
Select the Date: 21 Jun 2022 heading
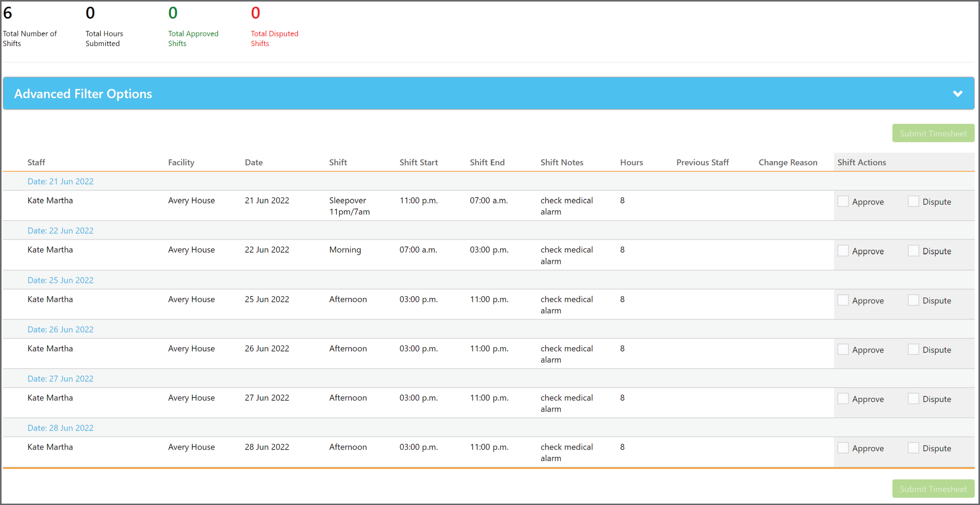tap(60, 181)
